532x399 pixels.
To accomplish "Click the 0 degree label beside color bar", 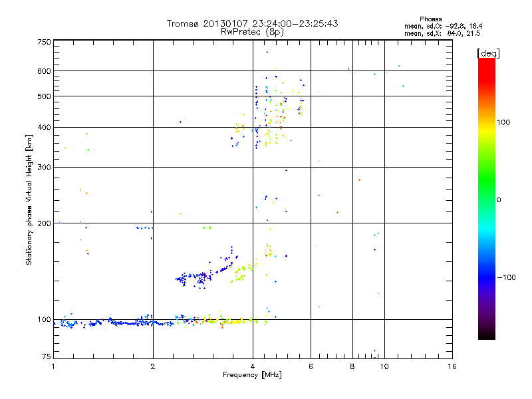I will pos(499,200).
